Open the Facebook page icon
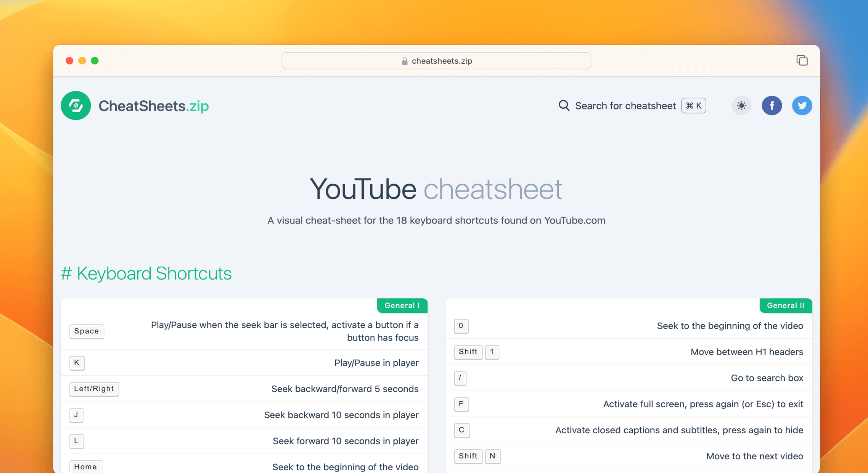Viewport: 868px width, 473px height. pos(772,106)
